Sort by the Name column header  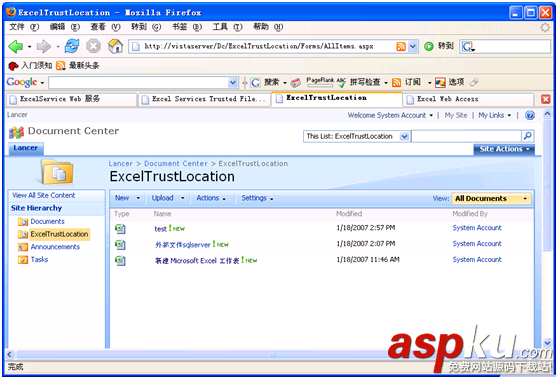[x=162, y=214]
